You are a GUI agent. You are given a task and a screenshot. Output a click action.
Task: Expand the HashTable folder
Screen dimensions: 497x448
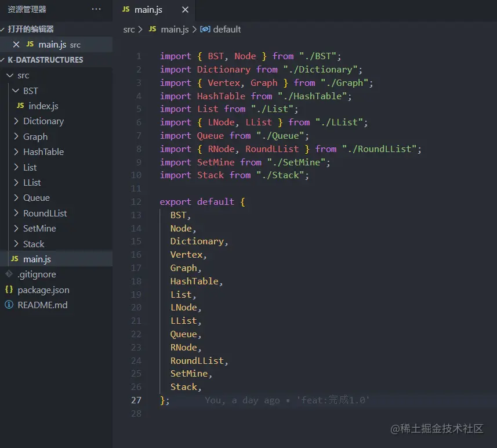(43, 151)
